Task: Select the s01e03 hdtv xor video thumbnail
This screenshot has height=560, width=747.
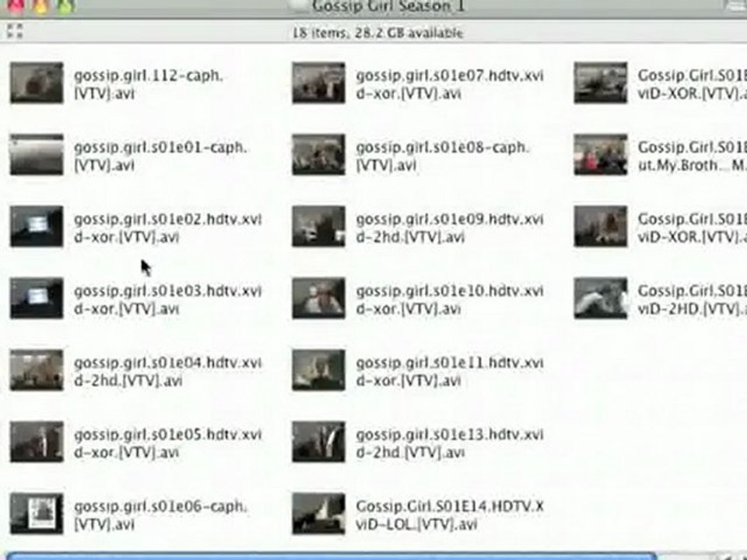Action: pyautogui.click(x=37, y=299)
